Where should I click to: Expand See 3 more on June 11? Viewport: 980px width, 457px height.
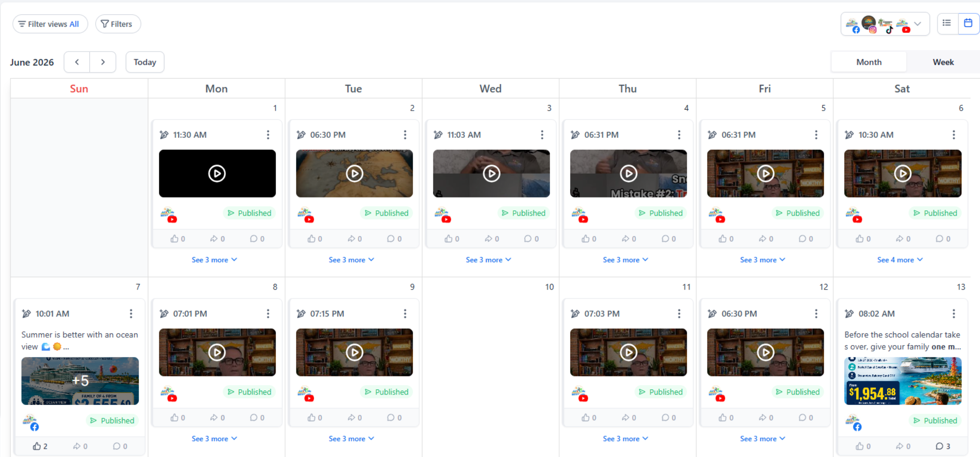pyautogui.click(x=625, y=439)
